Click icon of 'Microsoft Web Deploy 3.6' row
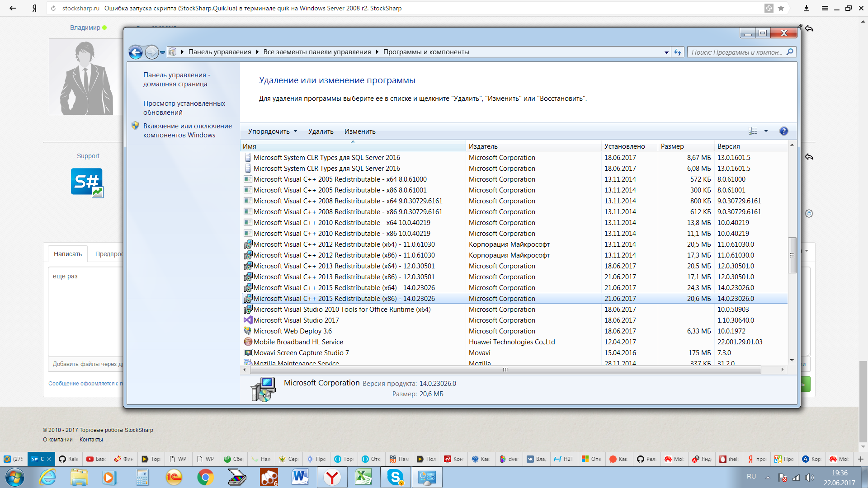 tap(248, 331)
